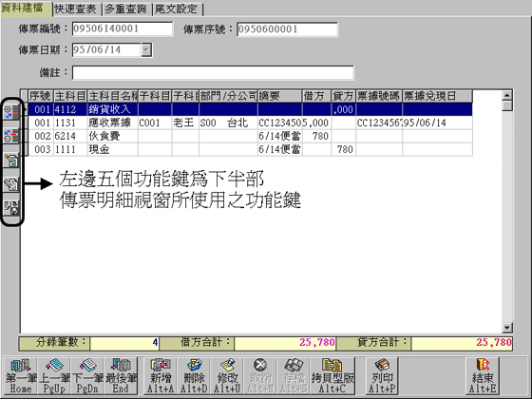Screen dimensions: 532x399
Task: Click the pencil edit detail icon in left sidebar
Action: click(11, 160)
